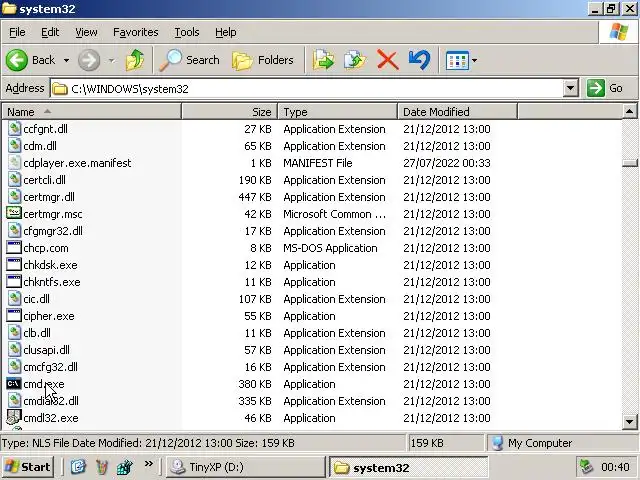
Task: Open the Edit menu
Action: pyautogui.click(x=50, y=32)
